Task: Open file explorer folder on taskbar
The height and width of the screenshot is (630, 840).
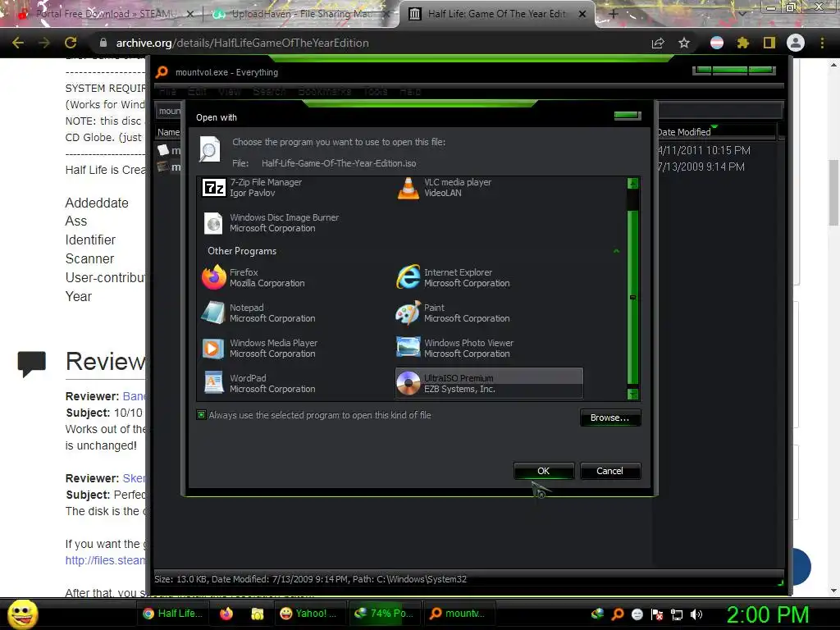Action: tap(258, 614)
